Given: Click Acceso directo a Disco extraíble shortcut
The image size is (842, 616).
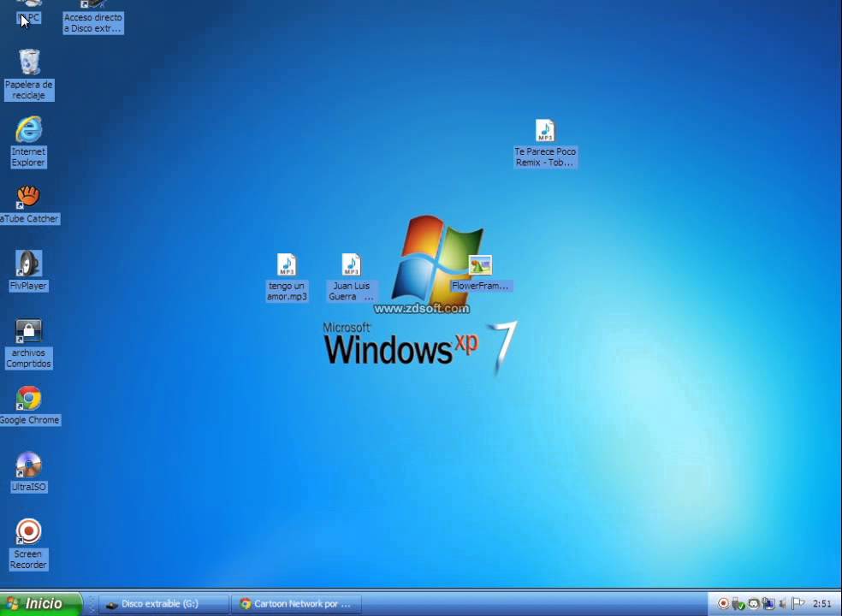Looking at the screenshot, I should pos(92,17).
